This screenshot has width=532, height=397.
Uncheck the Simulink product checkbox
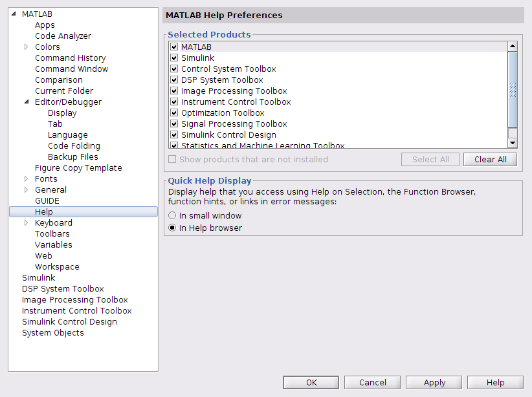tap(174, 58)
